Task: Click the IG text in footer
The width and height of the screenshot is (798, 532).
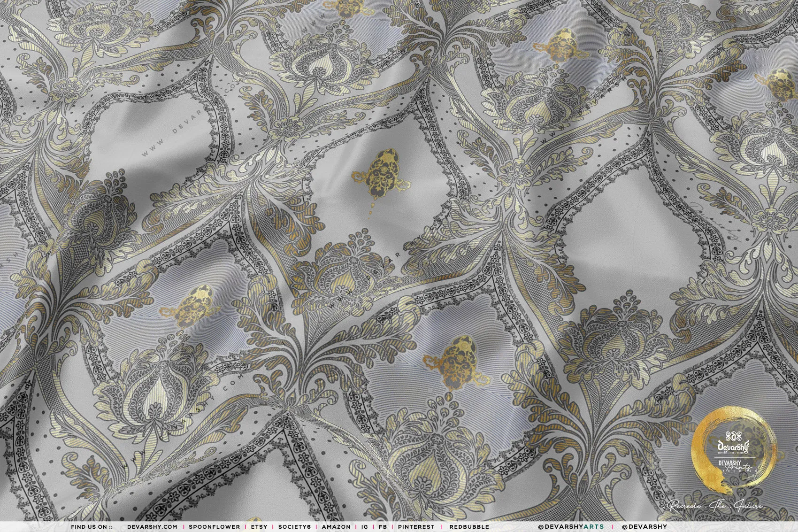Action: 365,527
